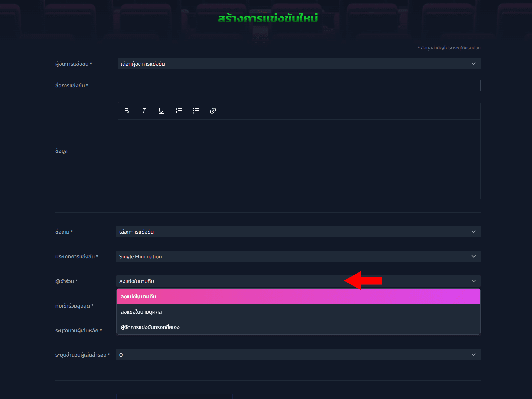532x399 pixels.
Task: Select the ลงแข่งในนามทีม highlighted option
Action: point(298,296)
